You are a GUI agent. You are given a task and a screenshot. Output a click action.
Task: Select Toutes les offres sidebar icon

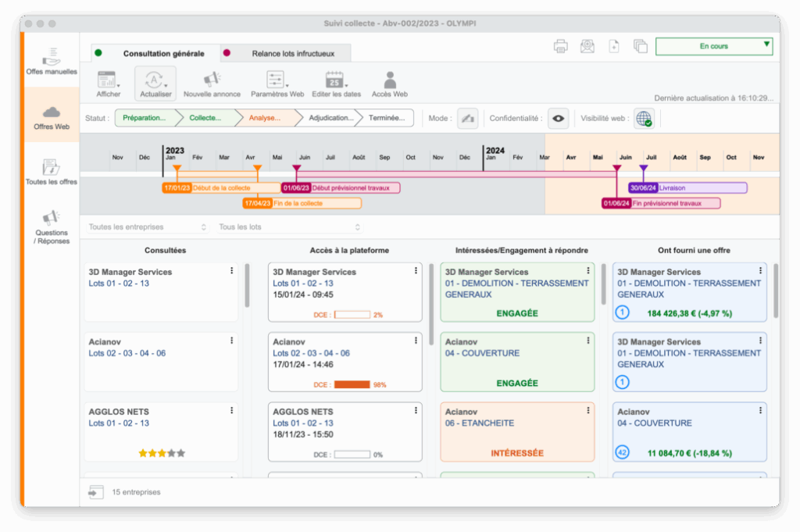[x=52, y=169]
